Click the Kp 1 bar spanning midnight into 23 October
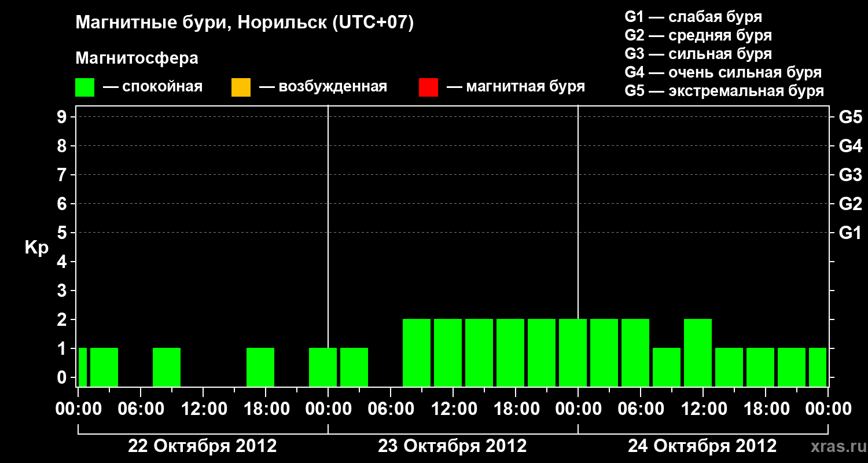 click(323, 367)
